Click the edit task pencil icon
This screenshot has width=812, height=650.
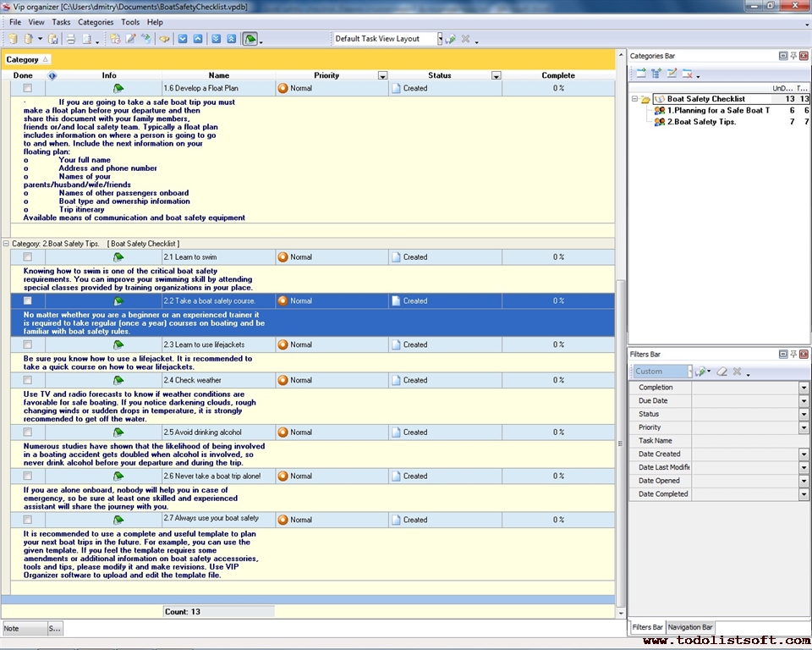coord(130,39)
